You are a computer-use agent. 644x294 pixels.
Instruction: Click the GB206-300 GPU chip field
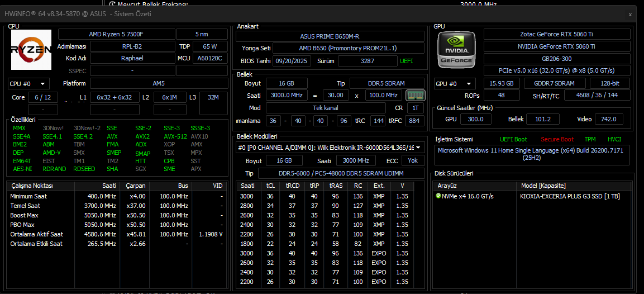pos(557,59)
